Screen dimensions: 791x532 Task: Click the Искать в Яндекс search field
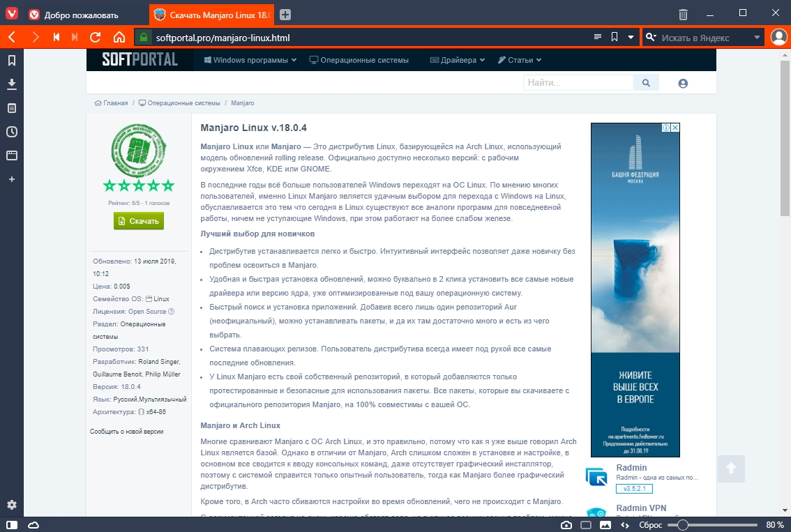pyautogui.click(x=705, y=38)
